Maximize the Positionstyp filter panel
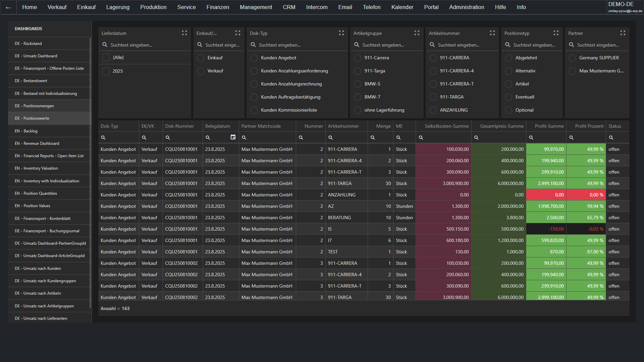This screenshot has width=644, height=362. coord(556,33)
